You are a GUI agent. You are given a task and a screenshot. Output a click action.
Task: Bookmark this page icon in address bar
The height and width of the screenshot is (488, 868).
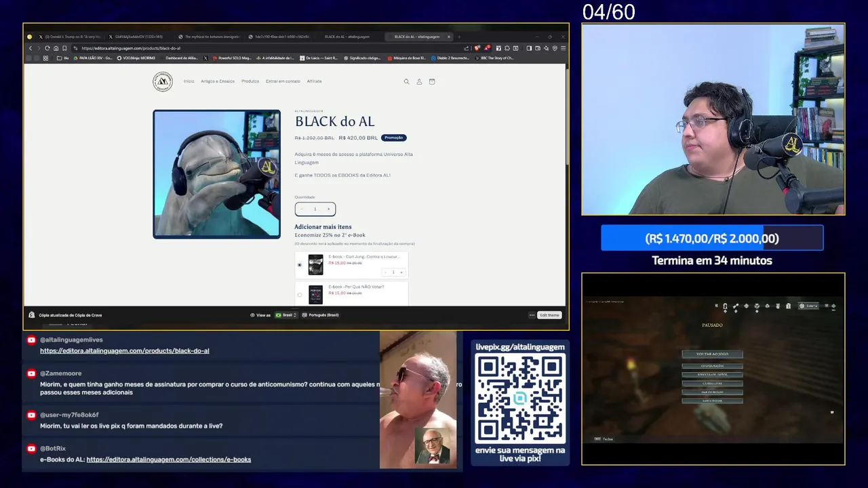click(x=64, y=48)
